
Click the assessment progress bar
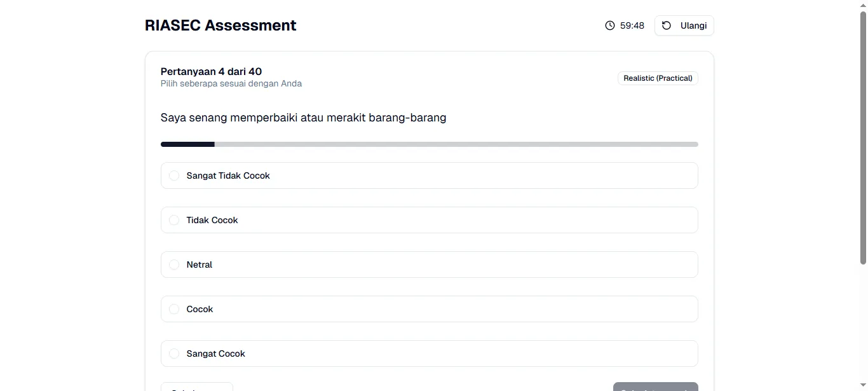(429, 144)
